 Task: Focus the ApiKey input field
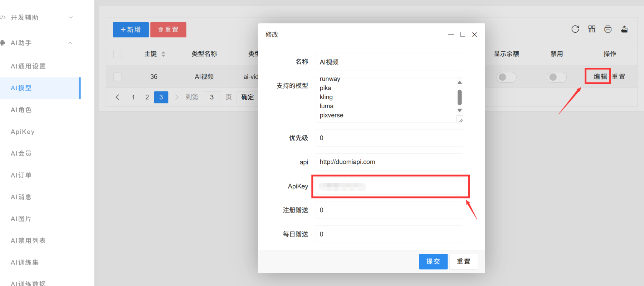(389, 186)
